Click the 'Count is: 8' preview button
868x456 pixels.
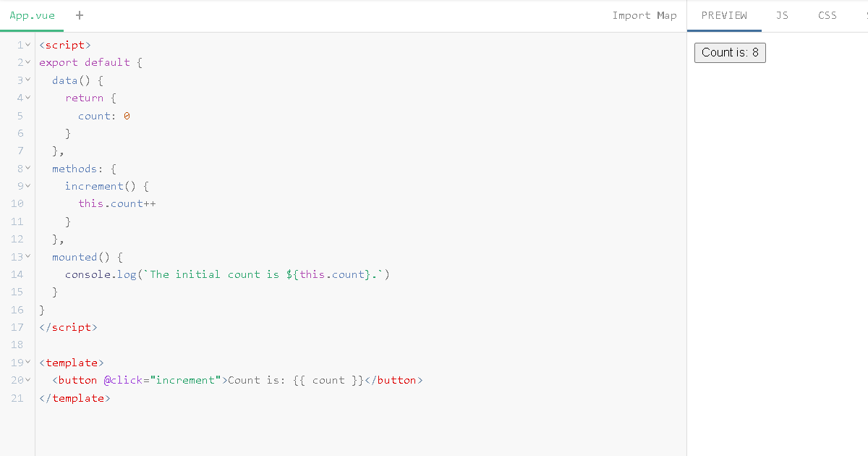tap(730, 52)
